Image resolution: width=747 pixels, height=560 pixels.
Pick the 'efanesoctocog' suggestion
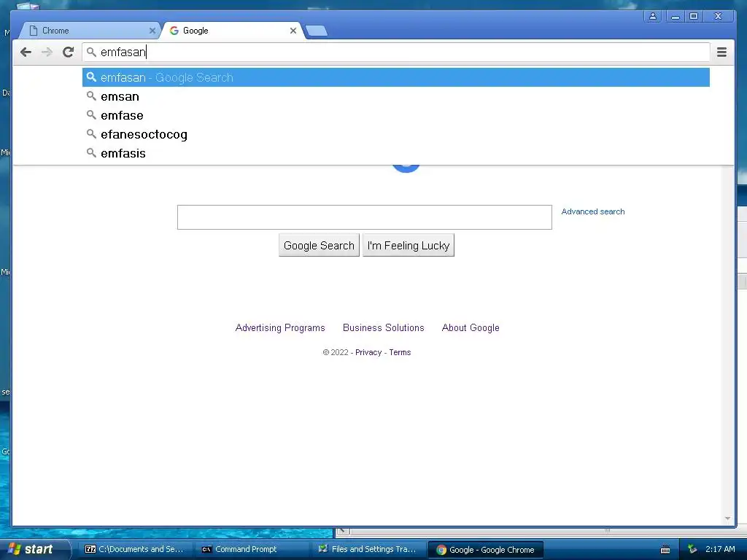click(x=396, y=134)
